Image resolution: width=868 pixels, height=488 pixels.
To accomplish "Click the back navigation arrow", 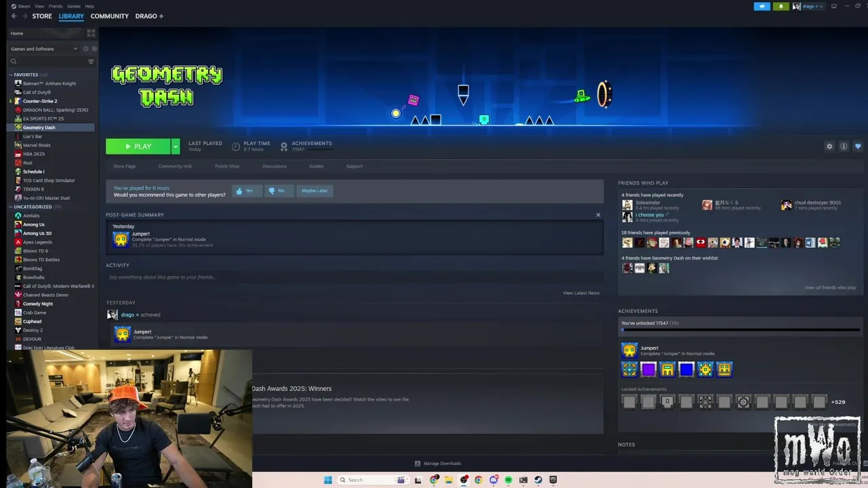I will 14,16.
